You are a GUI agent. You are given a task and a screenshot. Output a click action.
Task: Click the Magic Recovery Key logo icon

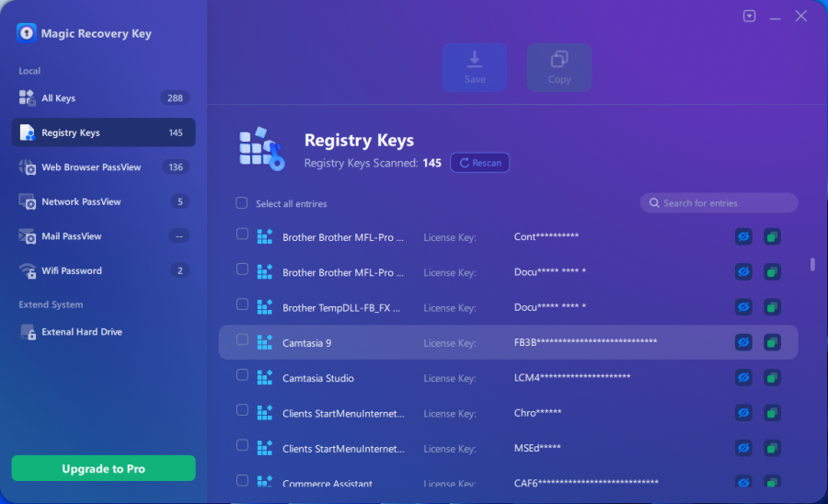coord(27,33)
